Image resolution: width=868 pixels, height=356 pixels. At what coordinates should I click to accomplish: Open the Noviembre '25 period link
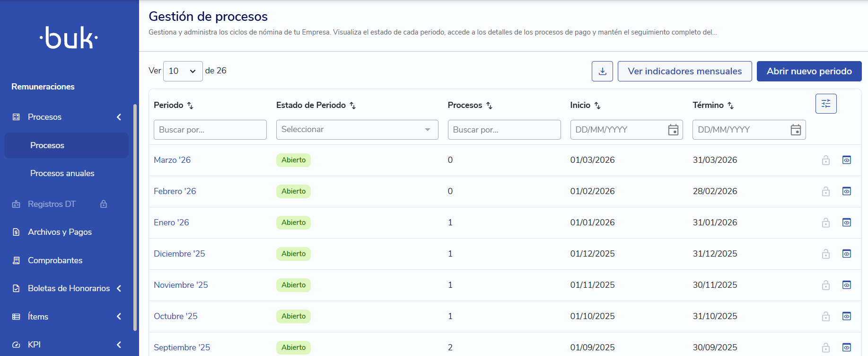point(181,285)
